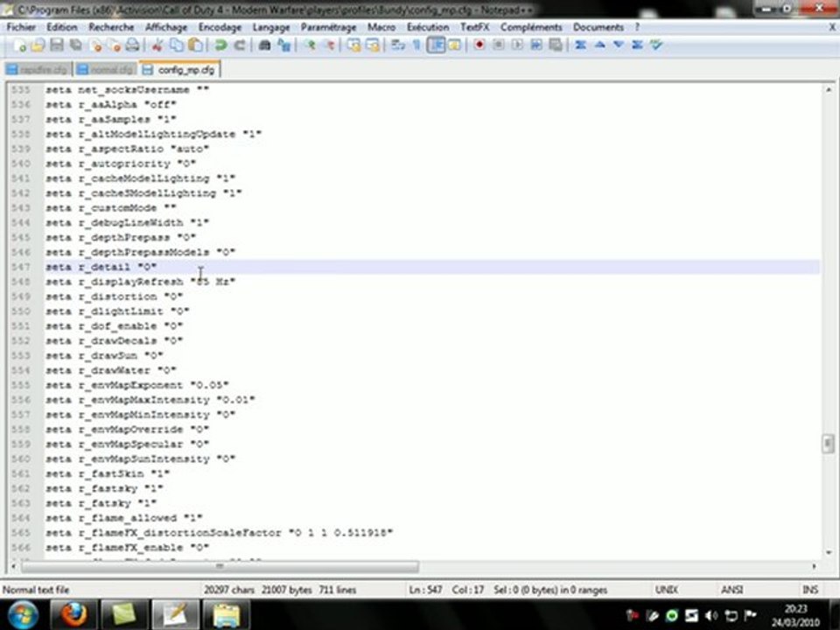The height and width of the screenshot is (630, 840).
Task: Click the ANSI encoding status field
Action: tap(731, 589)
